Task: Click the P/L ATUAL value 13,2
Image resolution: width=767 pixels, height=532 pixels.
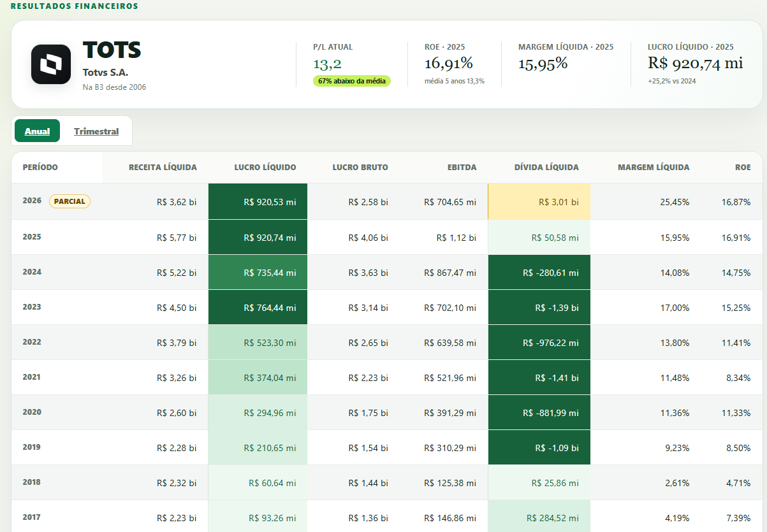Action: (x=327, y=64)
